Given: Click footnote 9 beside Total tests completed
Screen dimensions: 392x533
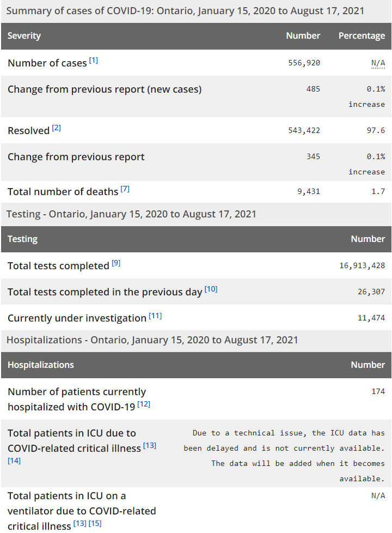Looking at the screenshot, I should tap(116, 263).
